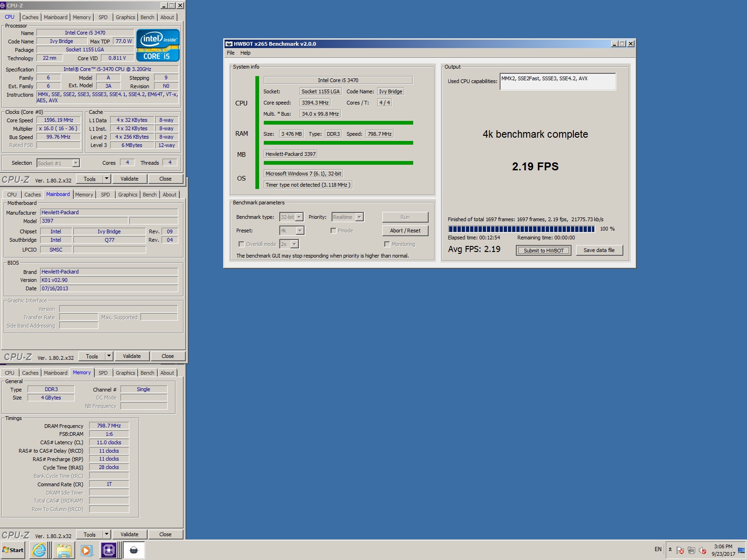The height and width of the screenshot is (560, 747).
Task: Click the Southbridge Q77 field
Action: [x=109, y=240]
